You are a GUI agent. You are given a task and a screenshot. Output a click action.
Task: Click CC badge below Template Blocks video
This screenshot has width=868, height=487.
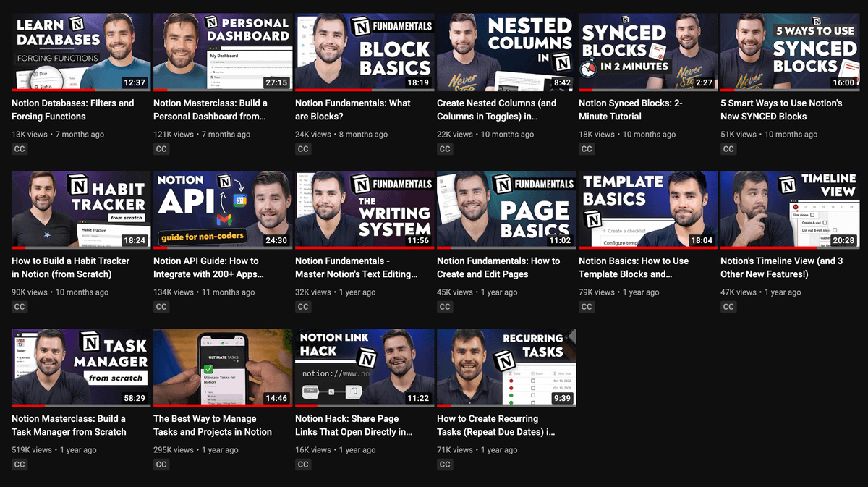click(587, 307)
